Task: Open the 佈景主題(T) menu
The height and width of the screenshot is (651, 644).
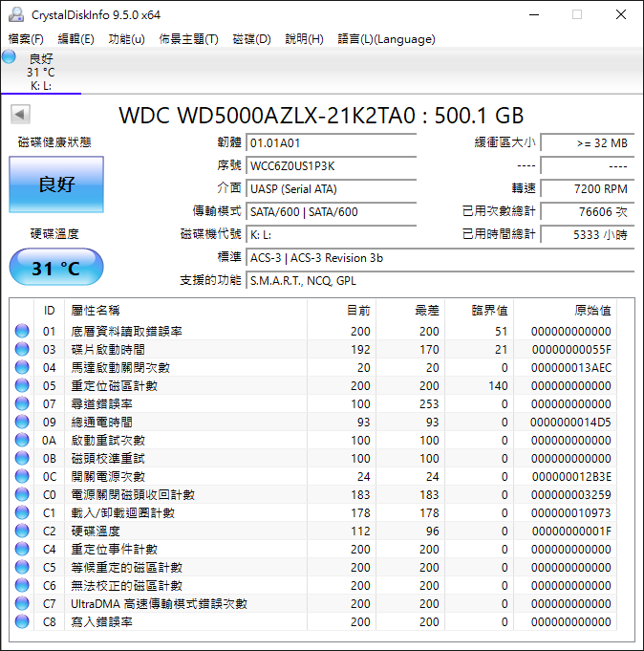Action: pos(189,39)
